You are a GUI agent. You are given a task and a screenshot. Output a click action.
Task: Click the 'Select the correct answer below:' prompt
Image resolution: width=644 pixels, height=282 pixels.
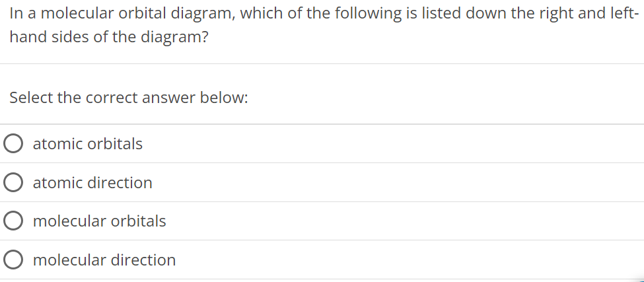(x=129, y=98)
